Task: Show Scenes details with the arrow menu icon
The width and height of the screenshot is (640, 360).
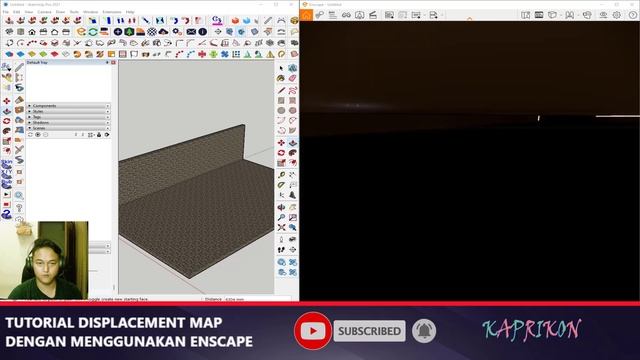Action: [107, 135]
